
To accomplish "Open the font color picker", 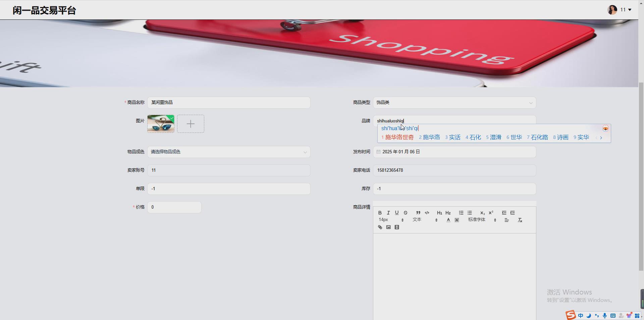I will [x=448, y=220].
